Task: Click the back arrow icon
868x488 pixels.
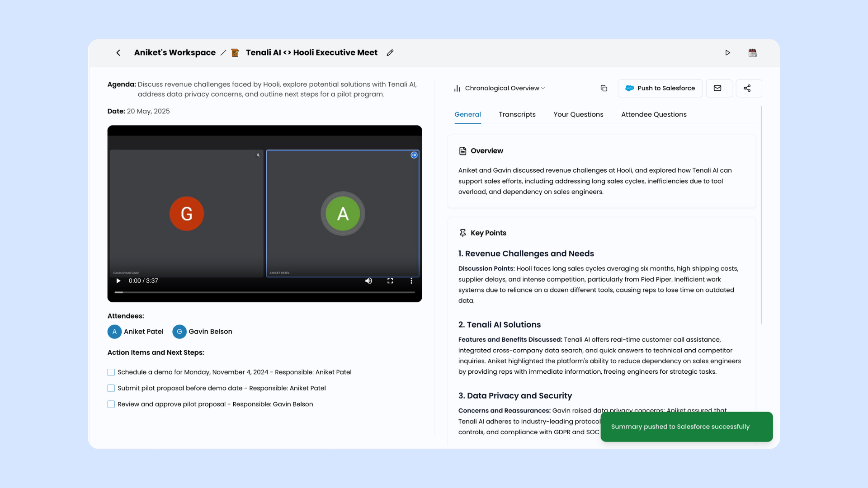Action: (x=118, y=53)
